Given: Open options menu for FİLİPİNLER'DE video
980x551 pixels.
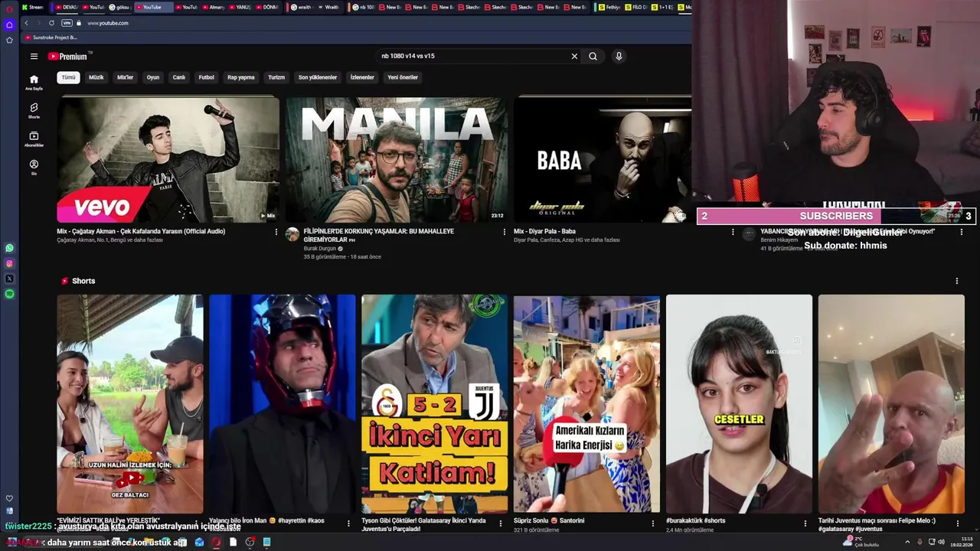Looking at the screenshot, I should (x=504, y=232).
